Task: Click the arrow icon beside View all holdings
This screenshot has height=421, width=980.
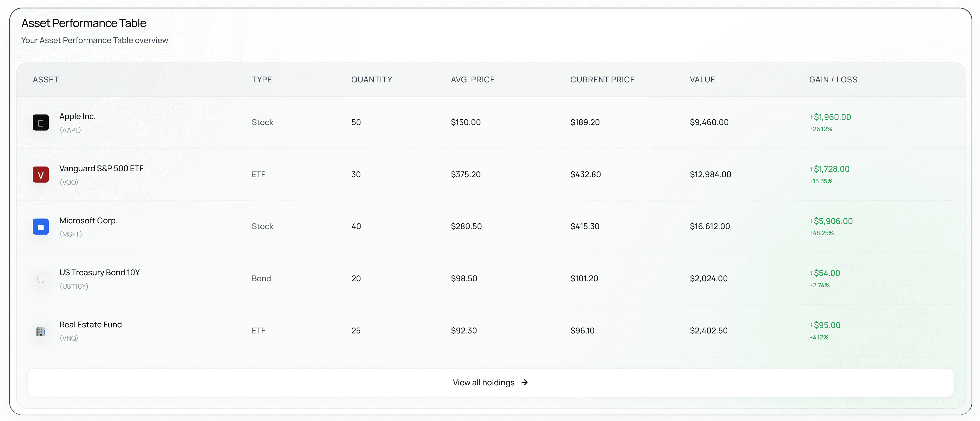Action: (525, 382)
